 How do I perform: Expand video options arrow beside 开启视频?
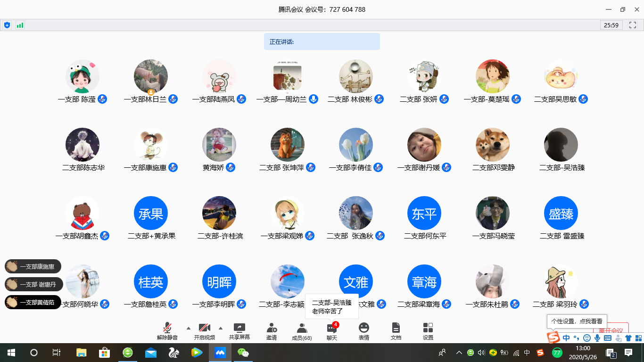click(x=221, y=328)
